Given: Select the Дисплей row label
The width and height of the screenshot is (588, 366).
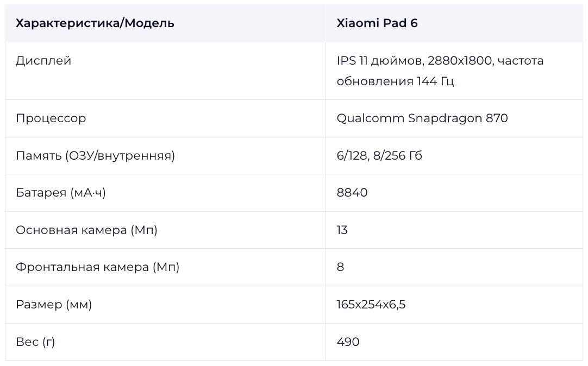Looking at the screenshot, I should click(x=43, y=61).
